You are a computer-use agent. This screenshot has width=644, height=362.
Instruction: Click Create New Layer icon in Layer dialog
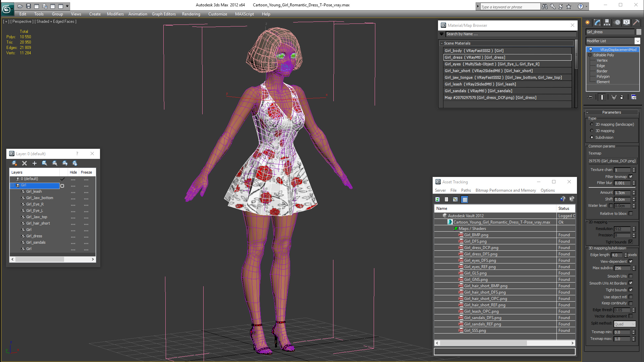tap(14, 163)
